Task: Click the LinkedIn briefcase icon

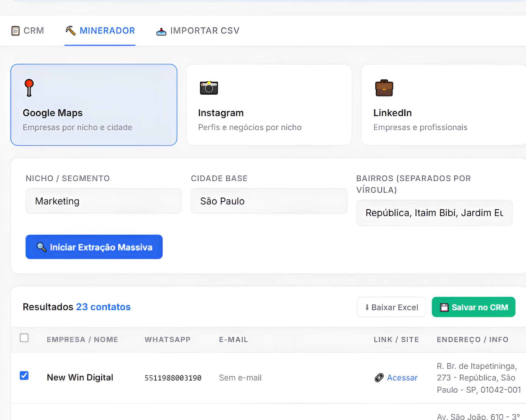Action: click(384, 88)
